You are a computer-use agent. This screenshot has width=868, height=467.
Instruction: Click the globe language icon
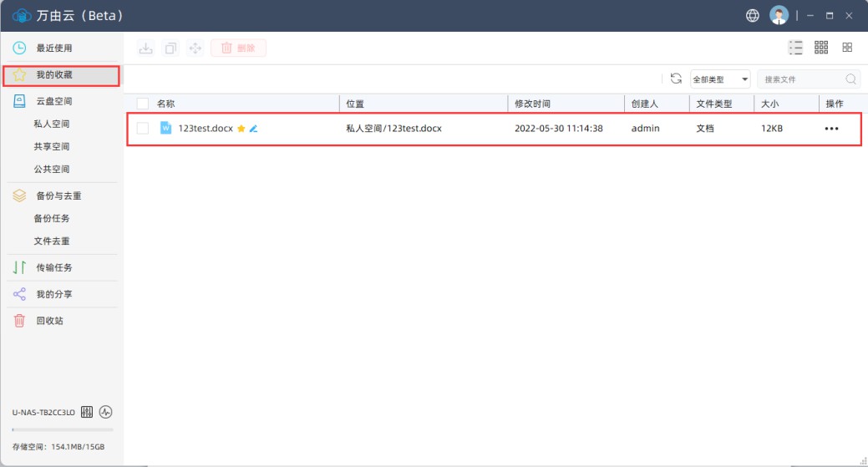pyautogui.click(x=753, y=15)
